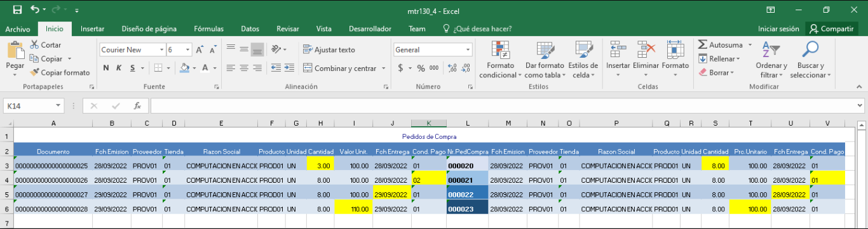Open the Formato condicional icon

pos(501,50)
